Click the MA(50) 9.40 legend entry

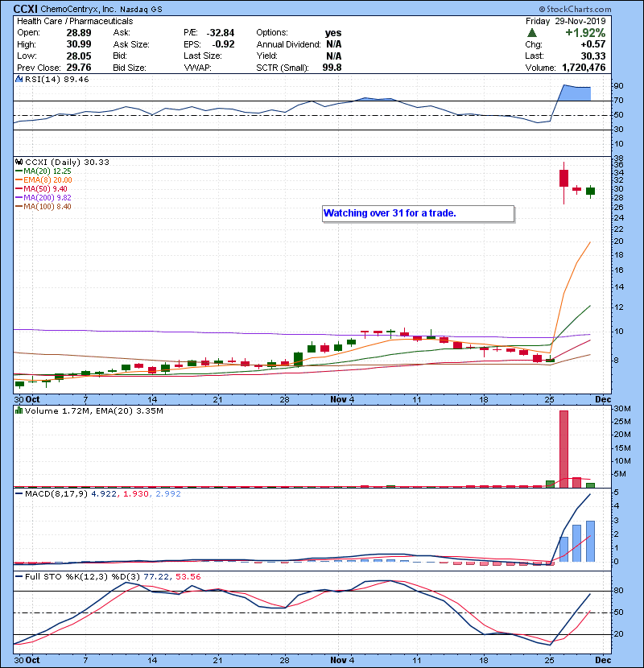[41, 188]
